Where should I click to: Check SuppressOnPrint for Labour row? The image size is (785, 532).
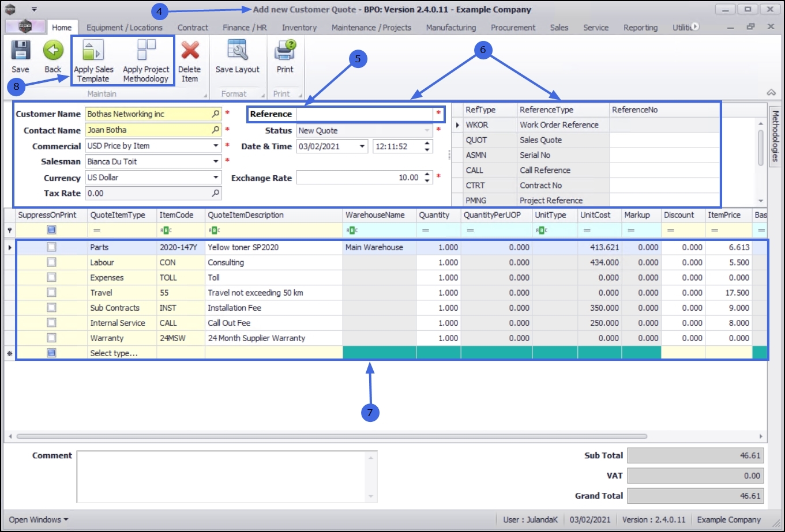pyautogui.click(x=52, y=262)
